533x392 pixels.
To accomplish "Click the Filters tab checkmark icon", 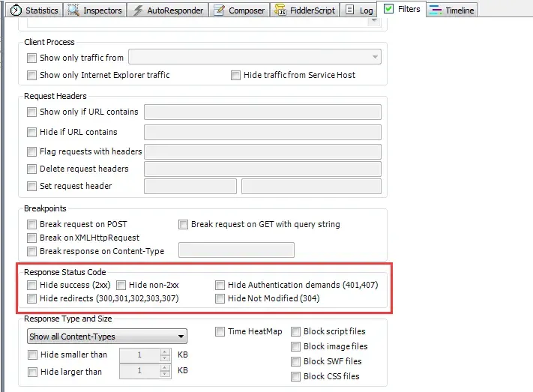I will (388, 9).
